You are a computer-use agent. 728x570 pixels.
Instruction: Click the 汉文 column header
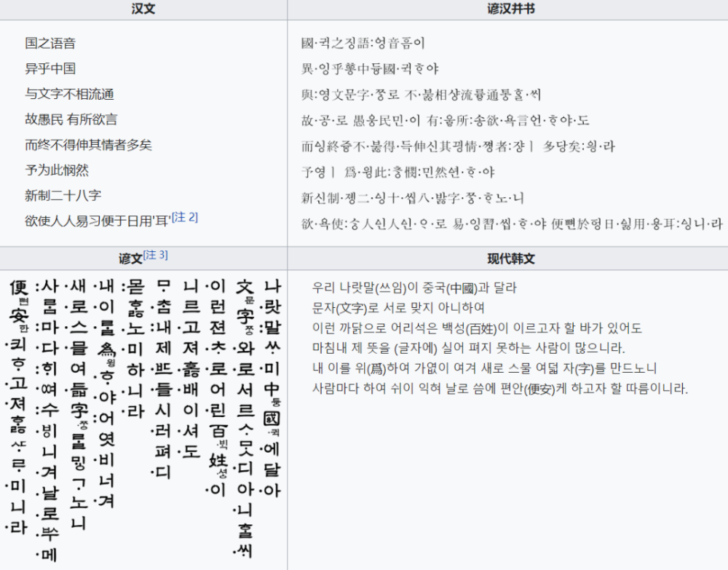pyautogui.click(x=143, y=9)
